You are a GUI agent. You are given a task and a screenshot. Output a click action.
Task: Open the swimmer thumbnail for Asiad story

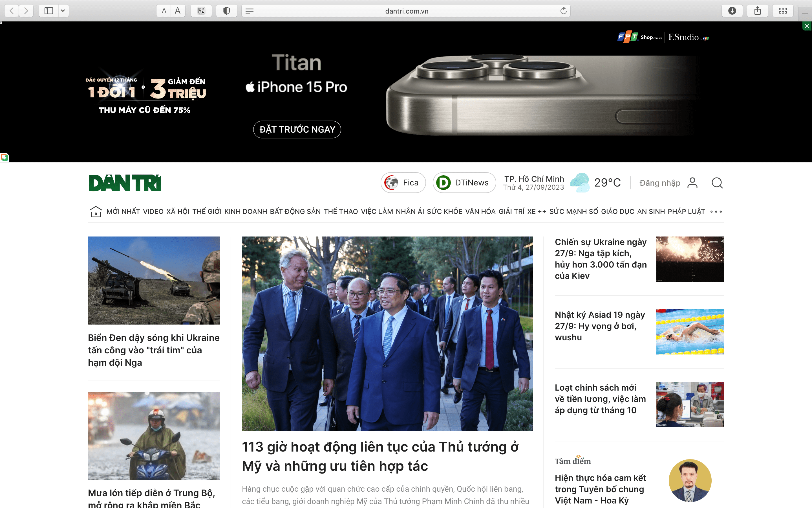coord(690,332)
